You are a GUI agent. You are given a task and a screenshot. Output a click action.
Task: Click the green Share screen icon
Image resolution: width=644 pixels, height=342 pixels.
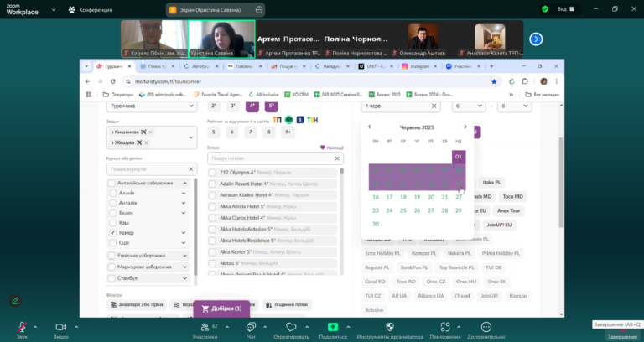(x=333, y=327)
